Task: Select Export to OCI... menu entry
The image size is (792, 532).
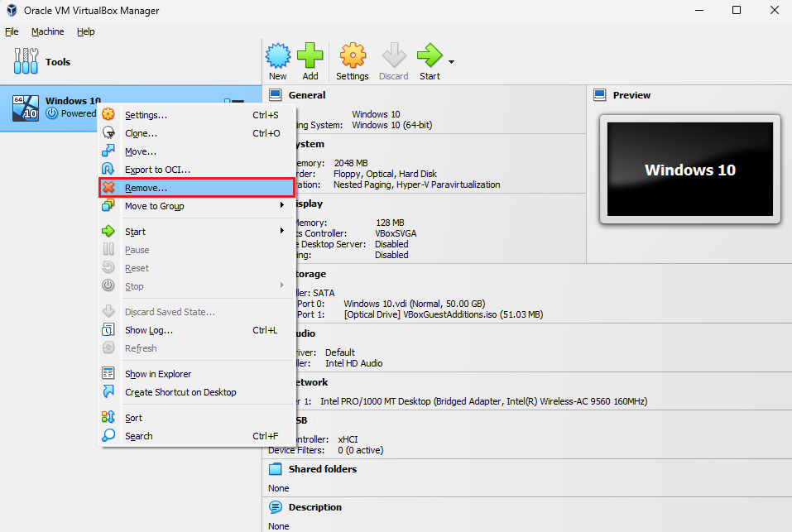Action: 196,170
